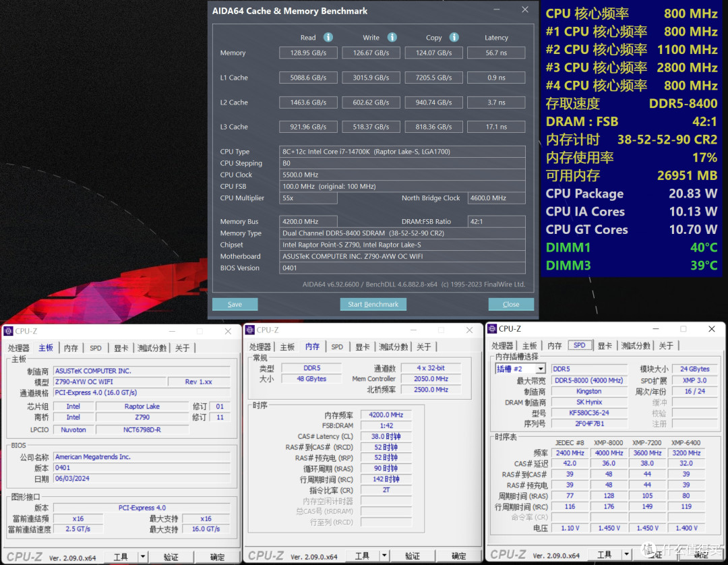Open 显卡 tab in left CPU-Z window
The width and height of the screenshot is (728, 565).
(121, 348)
